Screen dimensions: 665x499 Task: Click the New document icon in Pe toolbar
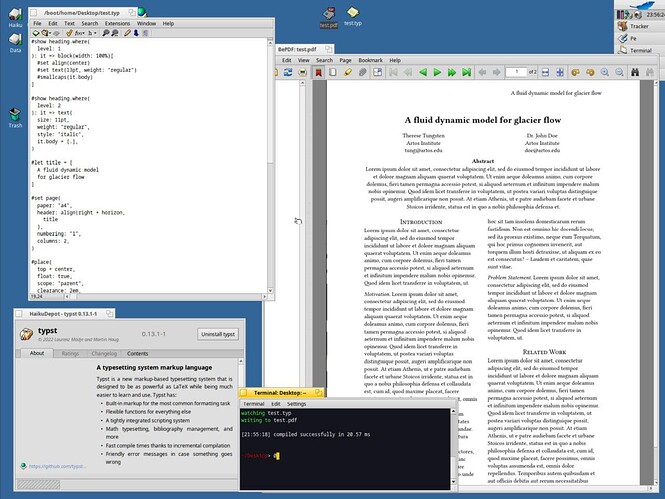36,33
